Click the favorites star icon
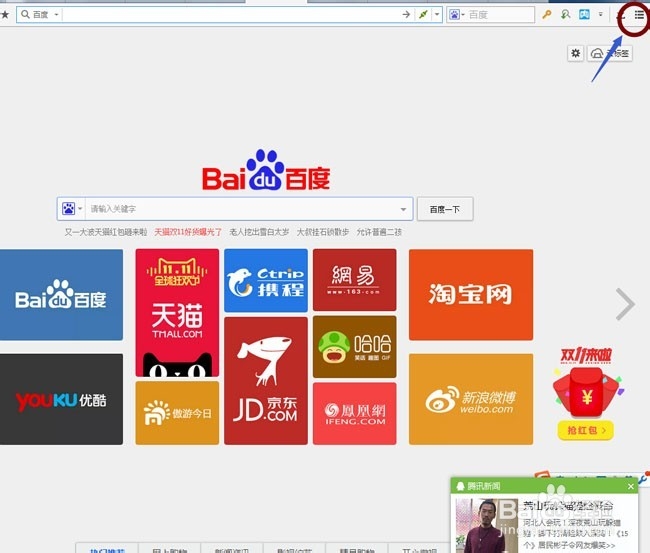This screenshot has width=650, height=553. click(5, 15)
